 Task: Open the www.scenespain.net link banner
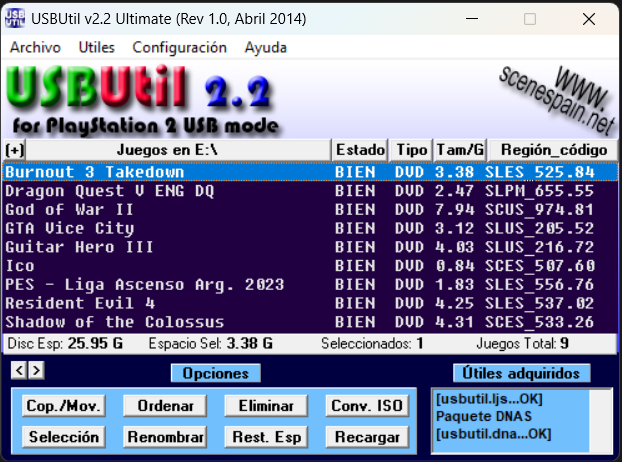(557, 99)
